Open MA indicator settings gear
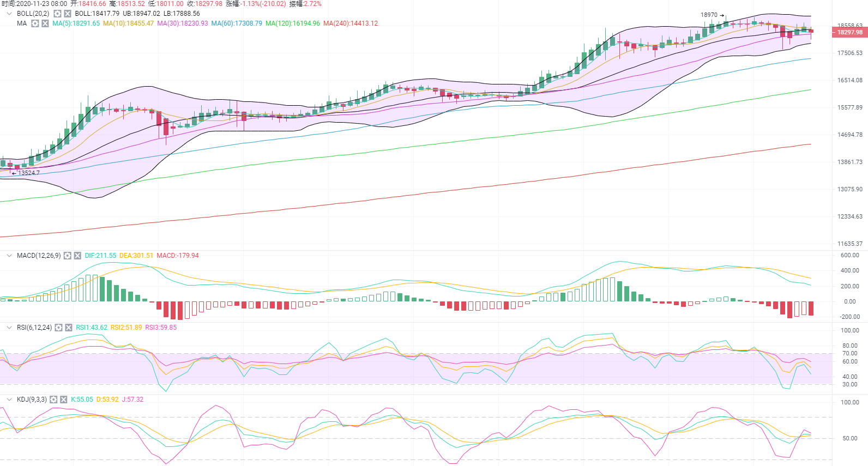 coord(35,23)
